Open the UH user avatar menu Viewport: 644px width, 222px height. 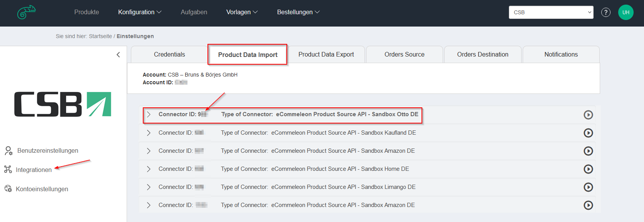[x=626, y=12]
